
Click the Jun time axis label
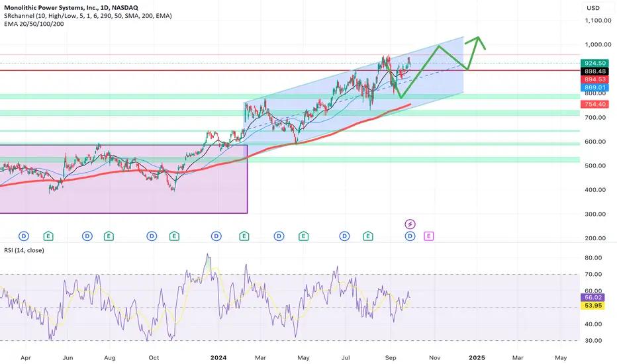68,357
